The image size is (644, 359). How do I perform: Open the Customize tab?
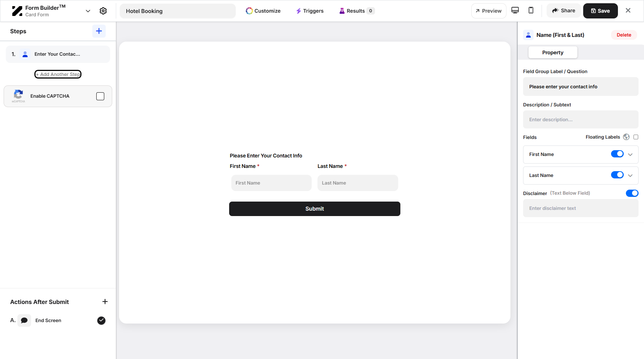tap(263, 11)
